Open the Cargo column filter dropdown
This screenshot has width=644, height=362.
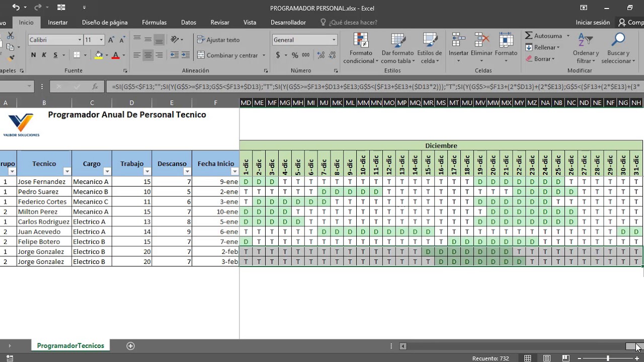click(107, 172)
